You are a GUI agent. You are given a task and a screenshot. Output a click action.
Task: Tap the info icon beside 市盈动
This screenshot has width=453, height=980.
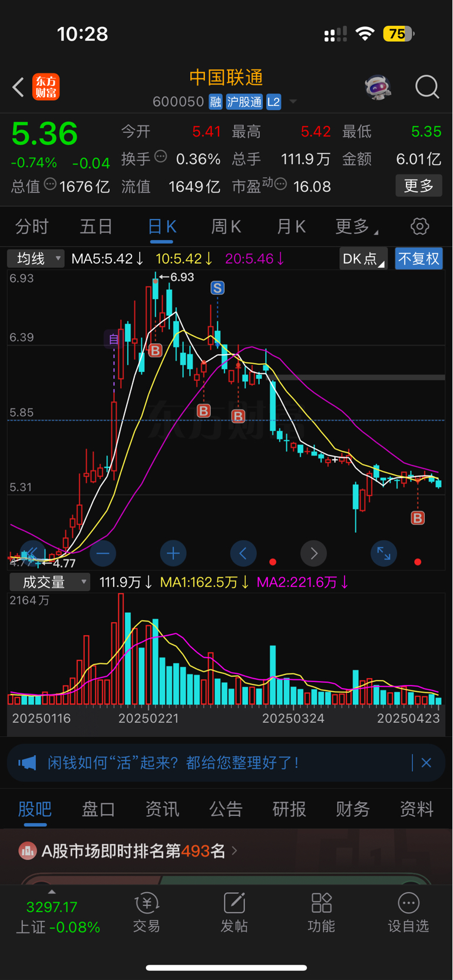coord(281,184)
